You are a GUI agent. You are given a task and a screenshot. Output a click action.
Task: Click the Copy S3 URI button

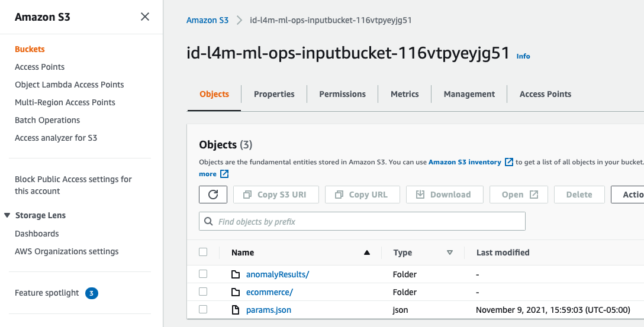point(276,195)
